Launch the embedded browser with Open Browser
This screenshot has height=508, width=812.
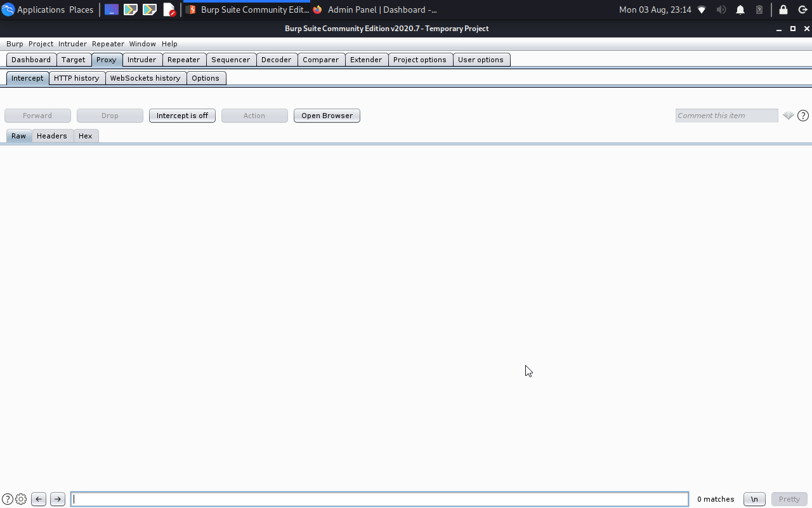pyautogui.click(x=327, y=116)
